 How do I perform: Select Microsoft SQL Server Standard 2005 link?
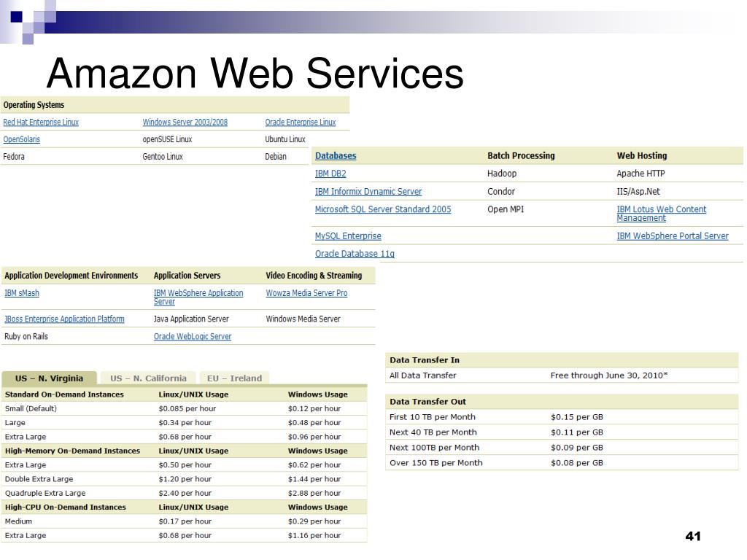pos(382,209)
